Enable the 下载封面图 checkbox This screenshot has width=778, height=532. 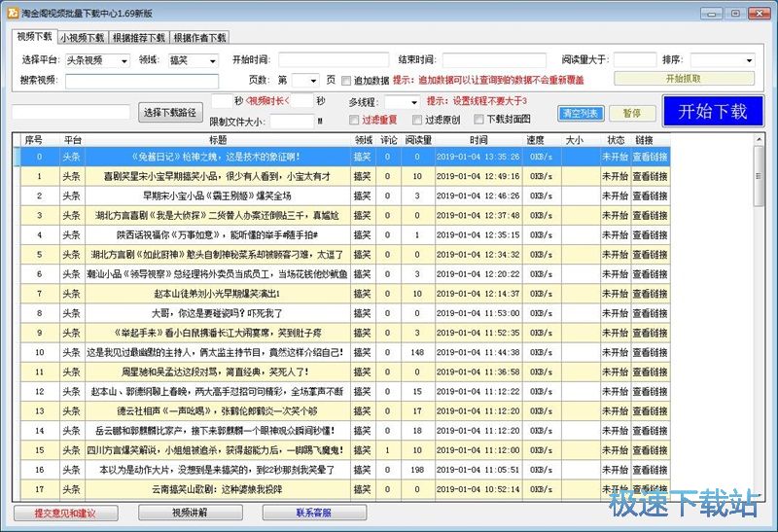(x=479, y=121)
